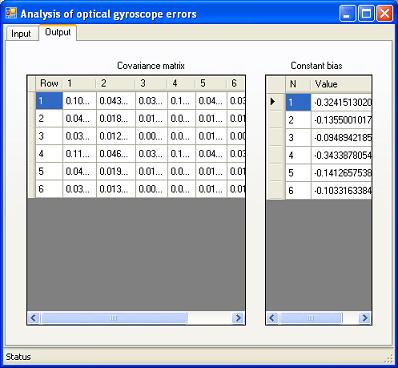
Task: Switch to the Input tab
Action: pos(22,34)
